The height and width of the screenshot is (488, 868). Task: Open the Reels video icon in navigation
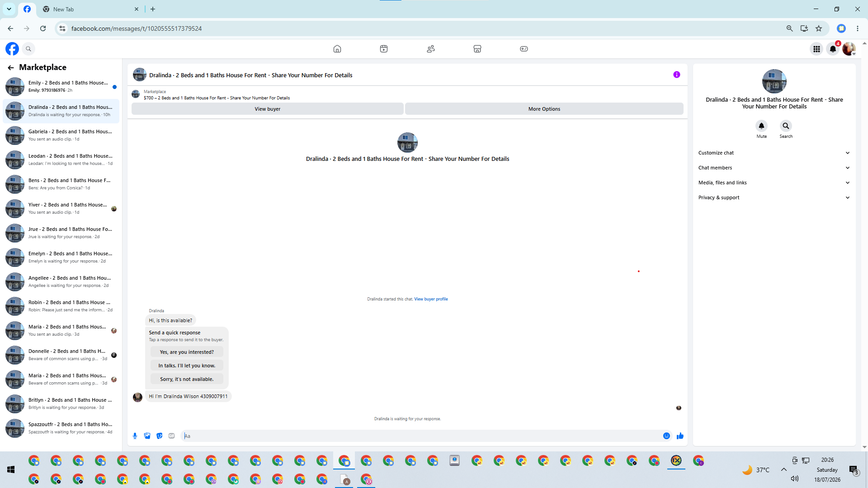[384, 49]
